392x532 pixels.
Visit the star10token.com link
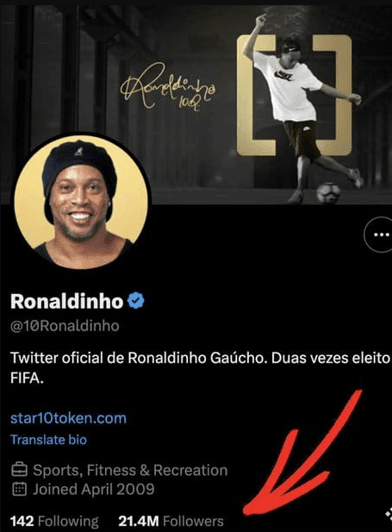68,418
